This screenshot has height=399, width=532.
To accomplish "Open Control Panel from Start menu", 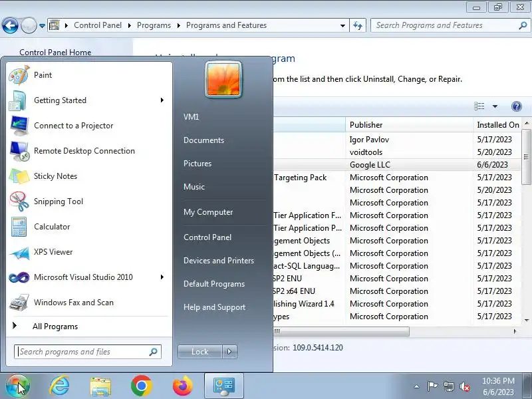I will (x=207, y=237).
